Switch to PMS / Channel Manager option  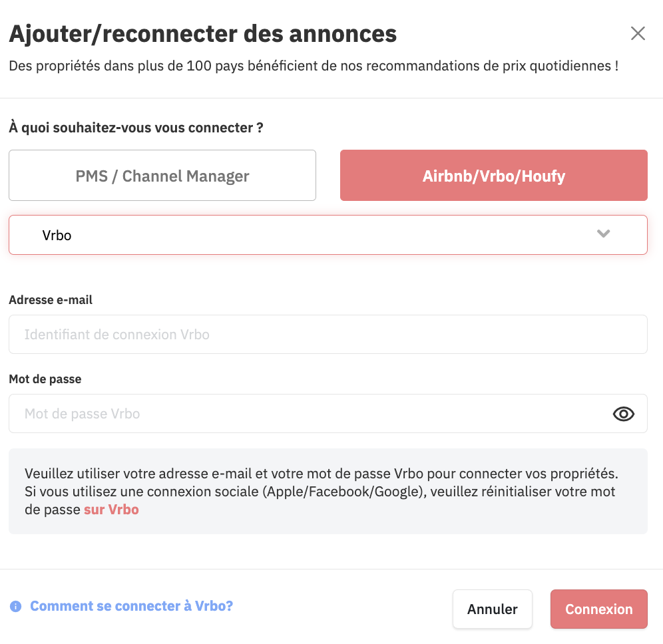[162, 176]
